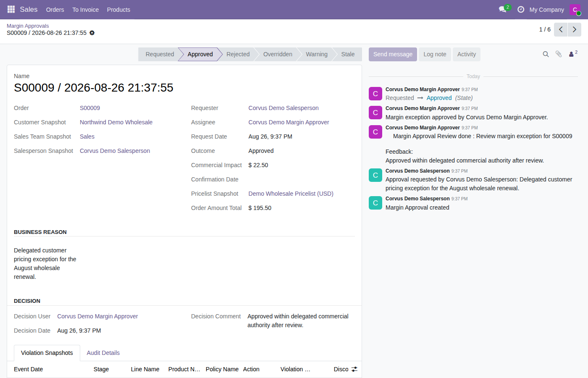This screenshot has width=588, height=378.
Task: Open attachments paperclip in chatter
Action: pyautogui.click(x=559, y=54)
